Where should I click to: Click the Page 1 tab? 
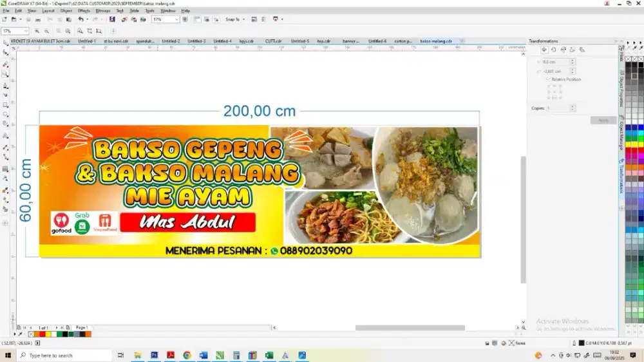coord(82,327)
